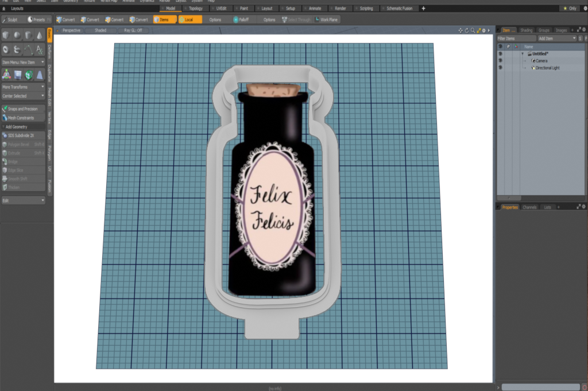588x391 pixels.
Task: Hide the Directional Light item
Action: pyautogui.click(x=500, y=68)
